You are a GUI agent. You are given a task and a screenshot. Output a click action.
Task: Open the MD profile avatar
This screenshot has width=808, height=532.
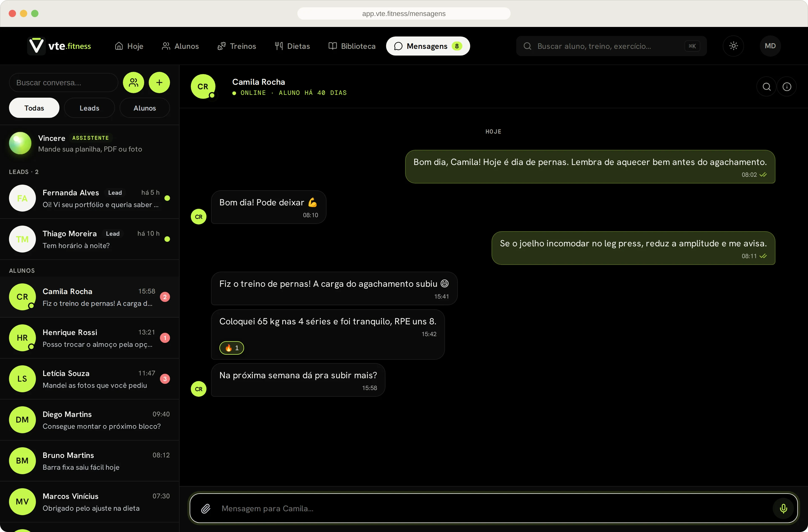pyautogui.click(x=770, y=46)
